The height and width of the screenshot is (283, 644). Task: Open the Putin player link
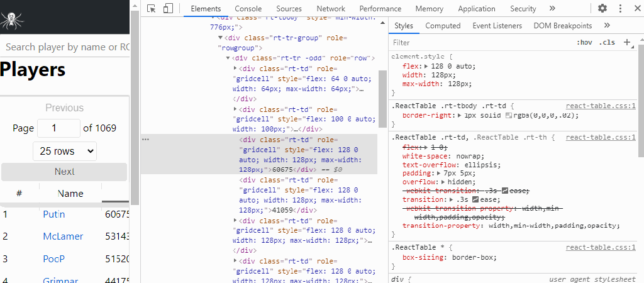coord(53,214)
